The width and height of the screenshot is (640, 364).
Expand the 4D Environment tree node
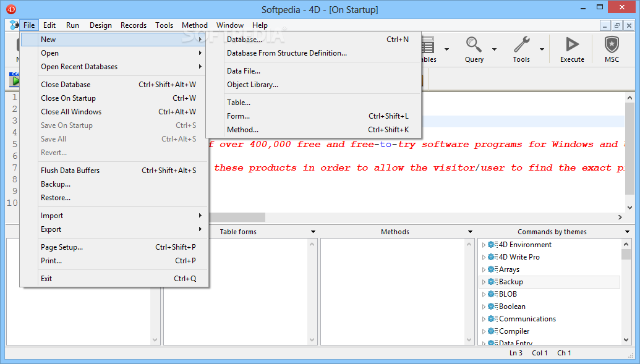pos(484,245)
